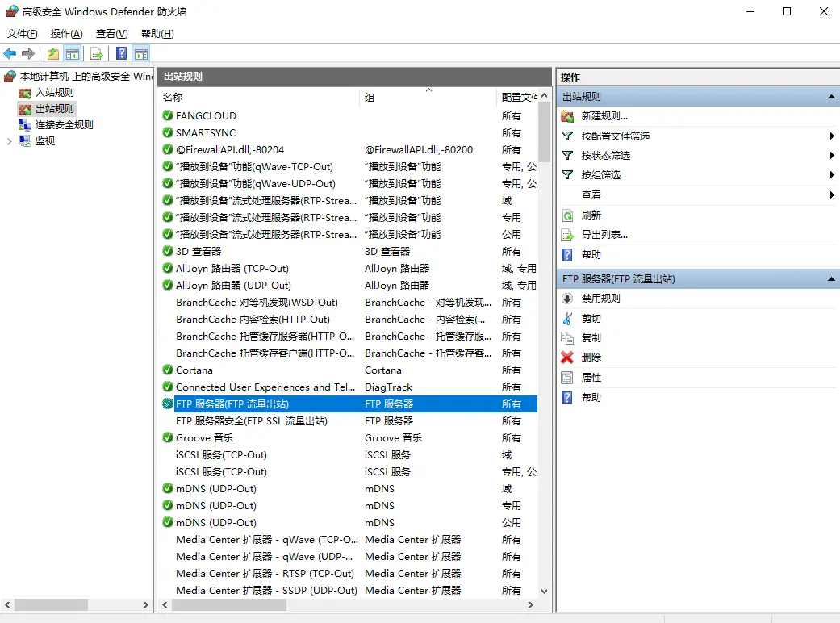Click 刷新 in the actions pane
This screenshot has width=840, height=623.
tap(591, 215)
